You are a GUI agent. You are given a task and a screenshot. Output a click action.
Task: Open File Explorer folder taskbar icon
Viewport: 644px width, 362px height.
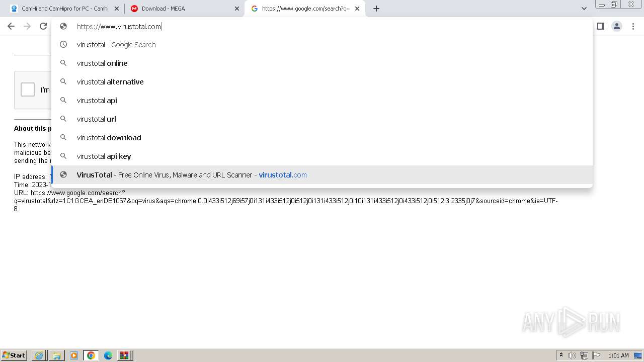(56, 355)
